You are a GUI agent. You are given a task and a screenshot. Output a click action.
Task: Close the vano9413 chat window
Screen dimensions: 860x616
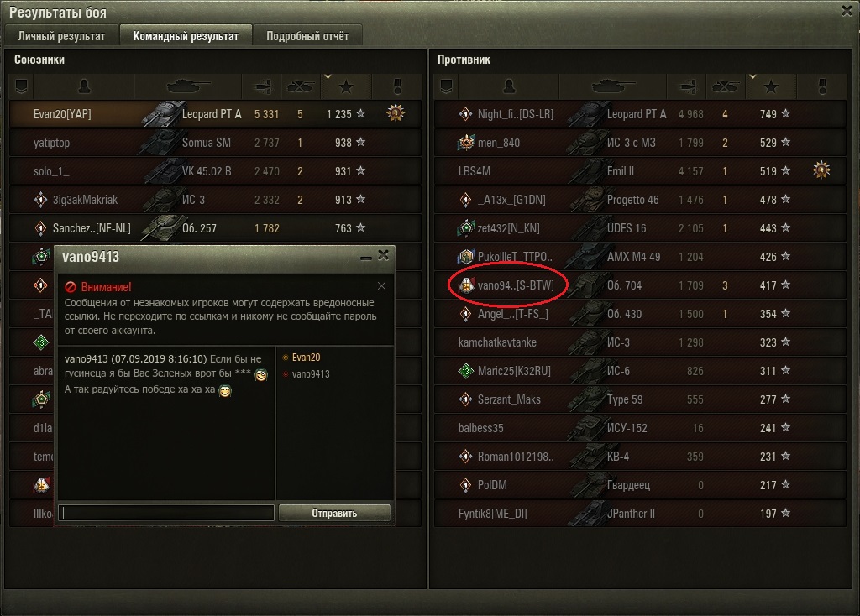[383, 255]
